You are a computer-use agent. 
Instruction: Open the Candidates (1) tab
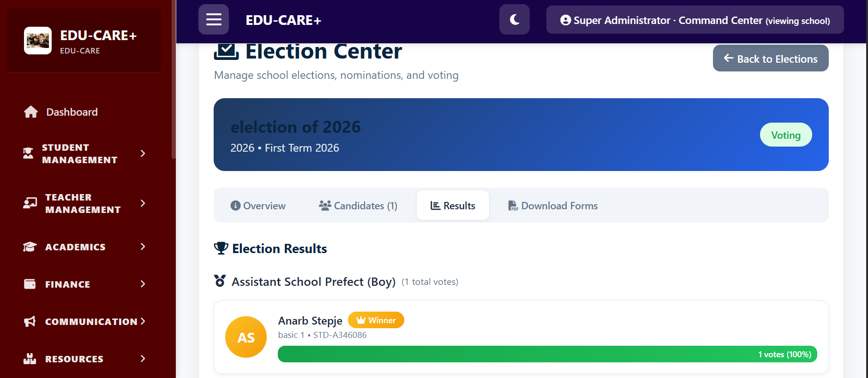coord(358,206)
